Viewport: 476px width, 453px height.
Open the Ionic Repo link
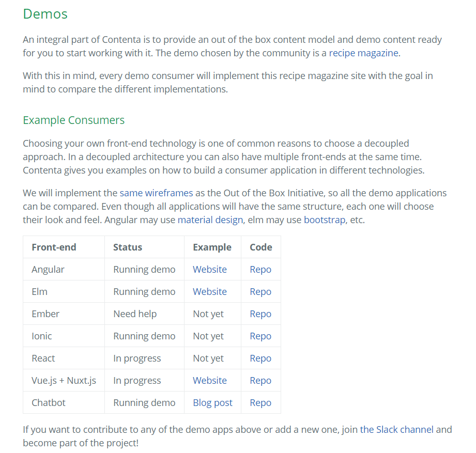point(260,336)
